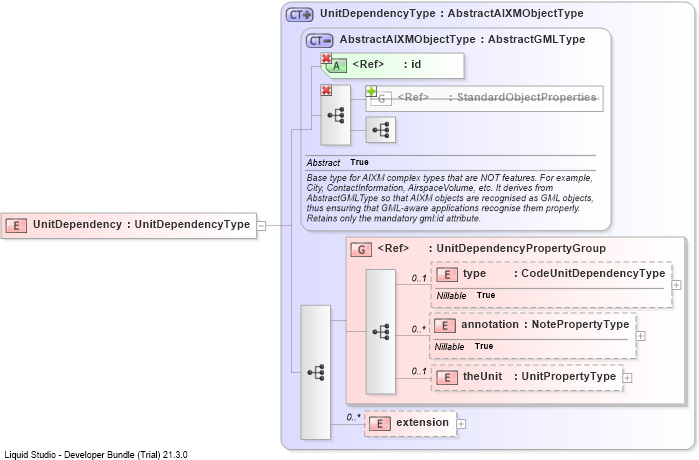The width and height of the screenshot is (699, 460).
Task: Select the <Ref> : id attribute text
Action: pyautogui.click(x=387, y=64)
